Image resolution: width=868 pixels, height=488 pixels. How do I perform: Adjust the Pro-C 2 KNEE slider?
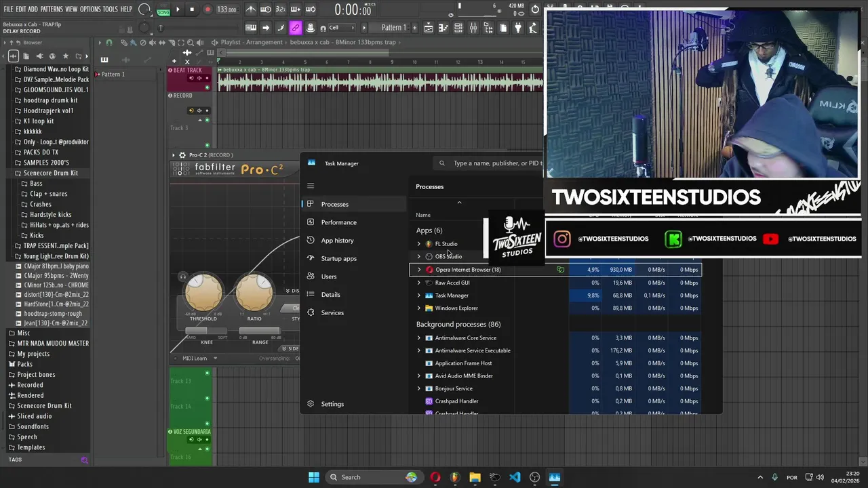point(206,331)
